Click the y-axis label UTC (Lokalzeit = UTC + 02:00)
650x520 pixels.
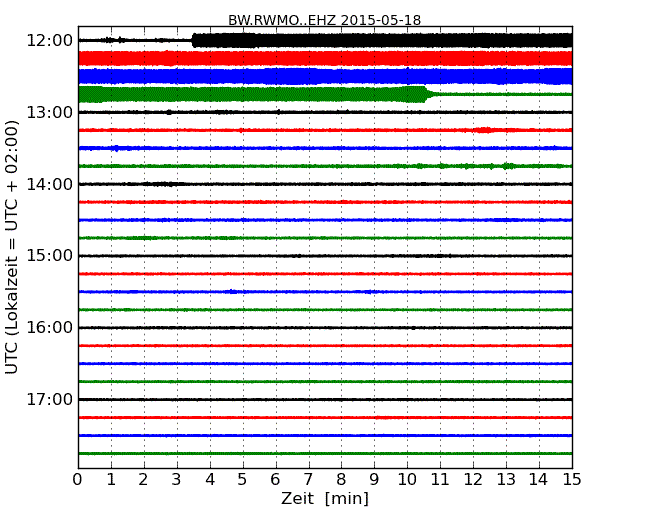coord(12,247)
